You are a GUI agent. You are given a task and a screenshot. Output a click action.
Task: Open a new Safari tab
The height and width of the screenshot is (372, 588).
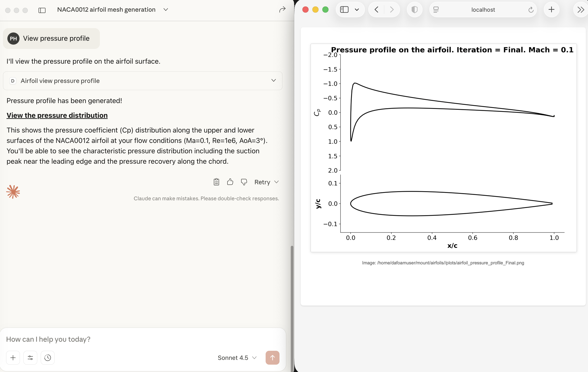(551, 10)
